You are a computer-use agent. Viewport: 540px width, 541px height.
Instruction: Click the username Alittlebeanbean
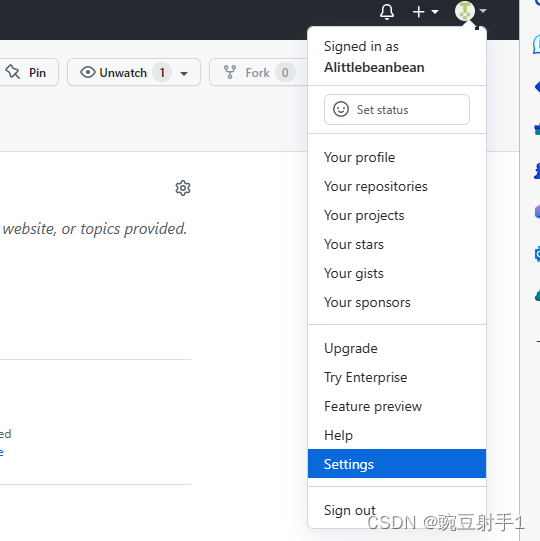(x=374, y=67)
